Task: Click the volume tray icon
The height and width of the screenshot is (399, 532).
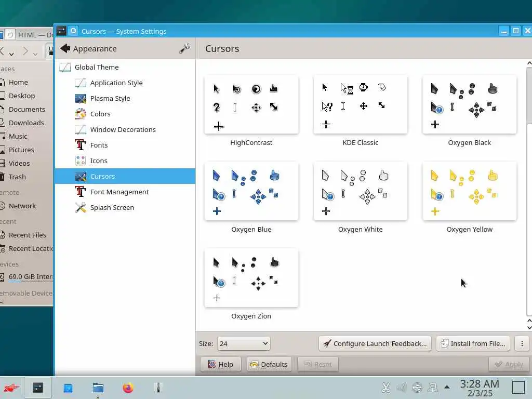Action: coord(402,388)
